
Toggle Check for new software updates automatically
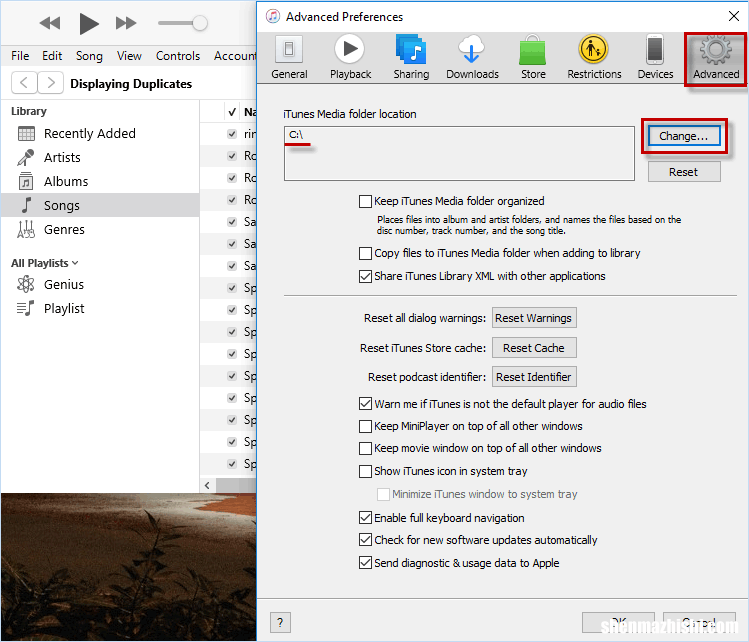coord(365,540)
